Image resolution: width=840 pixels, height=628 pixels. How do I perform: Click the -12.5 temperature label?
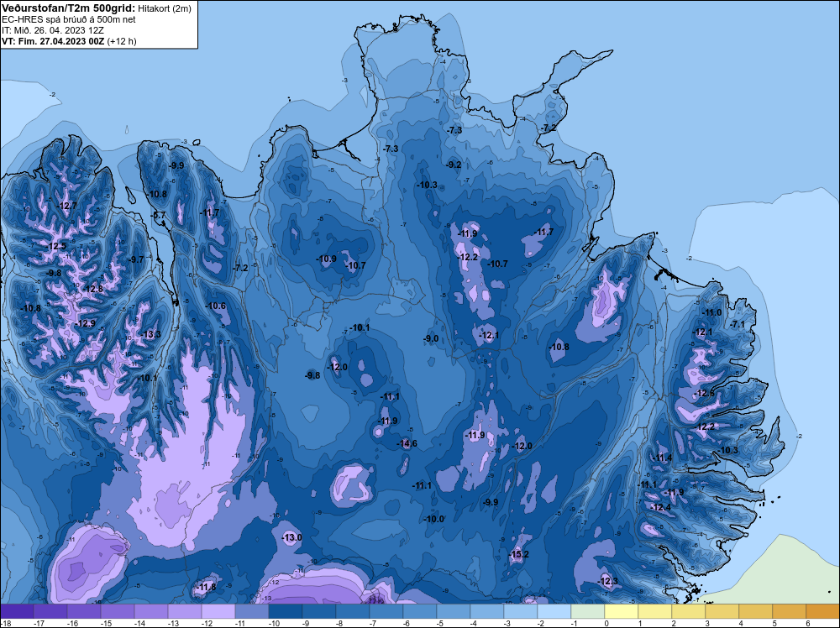click(56, 246)
